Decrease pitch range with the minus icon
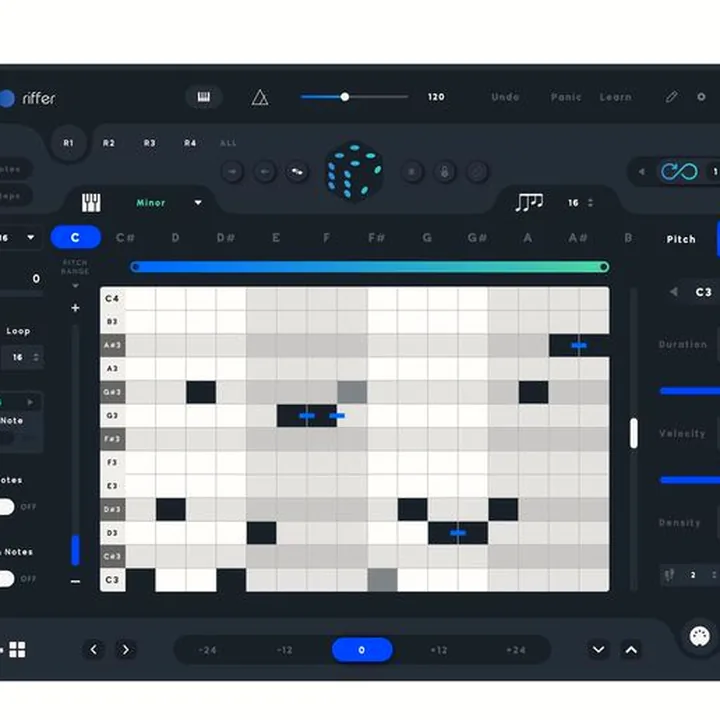 coord(75,581)
